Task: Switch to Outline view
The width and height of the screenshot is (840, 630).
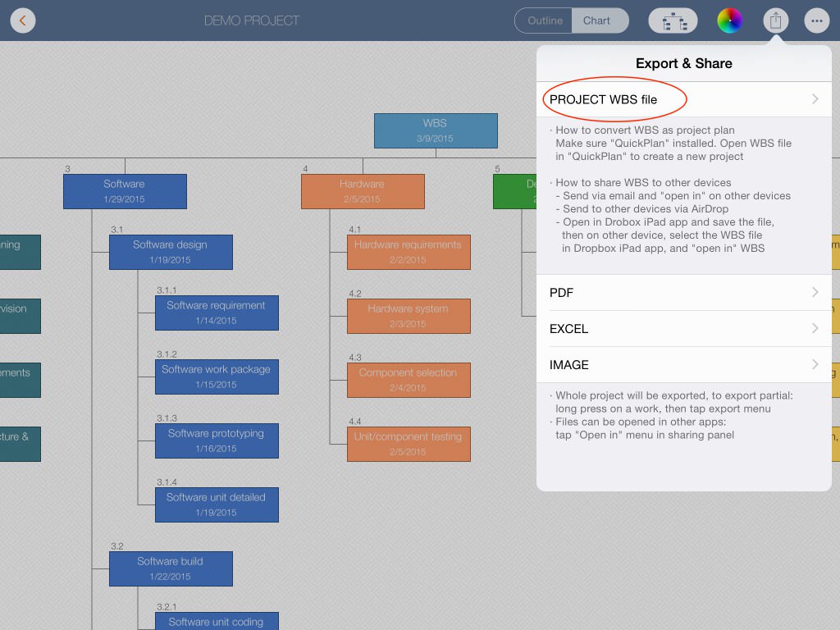Action: point(544,21)
